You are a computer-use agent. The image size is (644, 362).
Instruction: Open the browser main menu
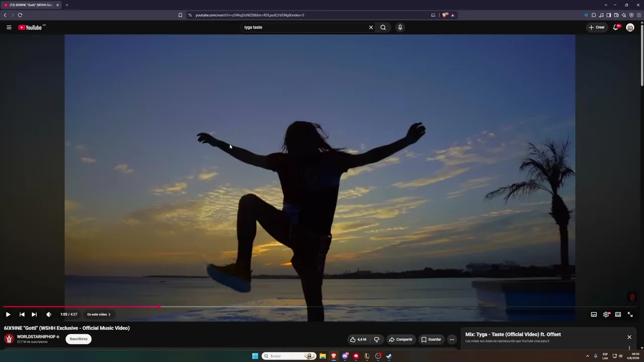tap(639, 15)
